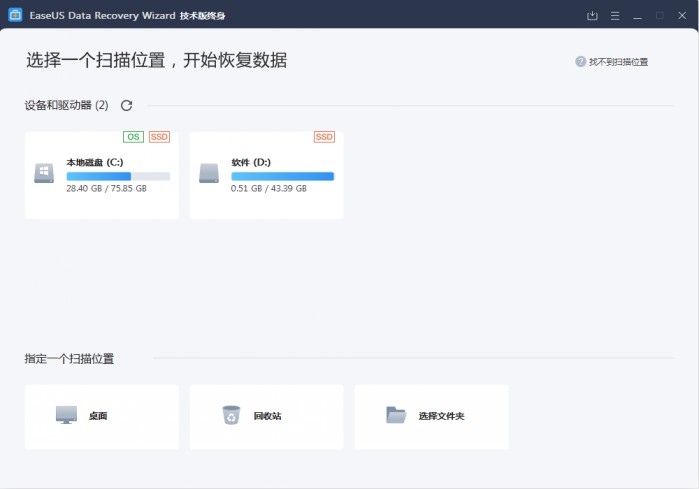Image resolution: width=699 pixels, height=489 pixels.
Task: Click the maximize window button
Action: (x=660, y=16)
